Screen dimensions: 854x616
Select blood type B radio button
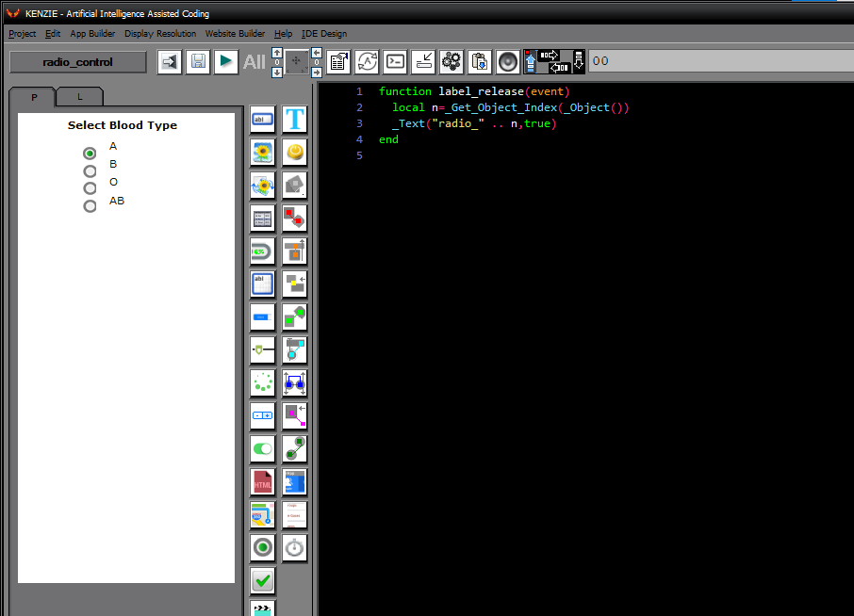pos(90,171)
